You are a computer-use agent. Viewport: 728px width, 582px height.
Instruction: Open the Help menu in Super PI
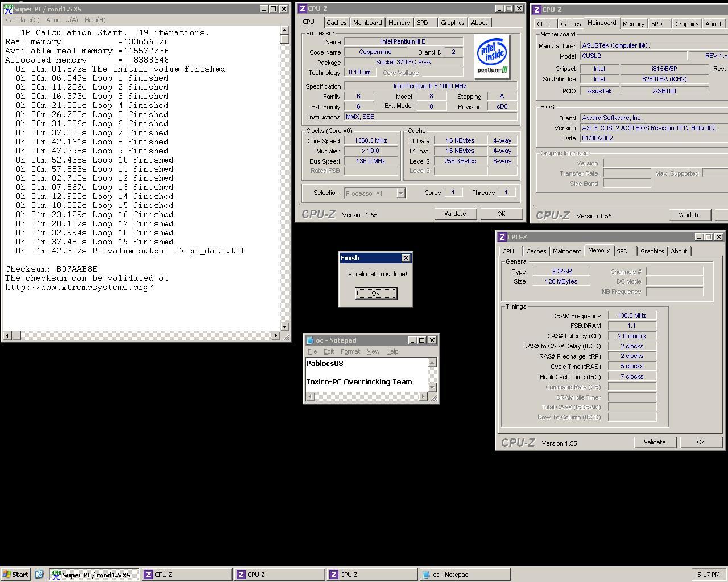(95, 20)
